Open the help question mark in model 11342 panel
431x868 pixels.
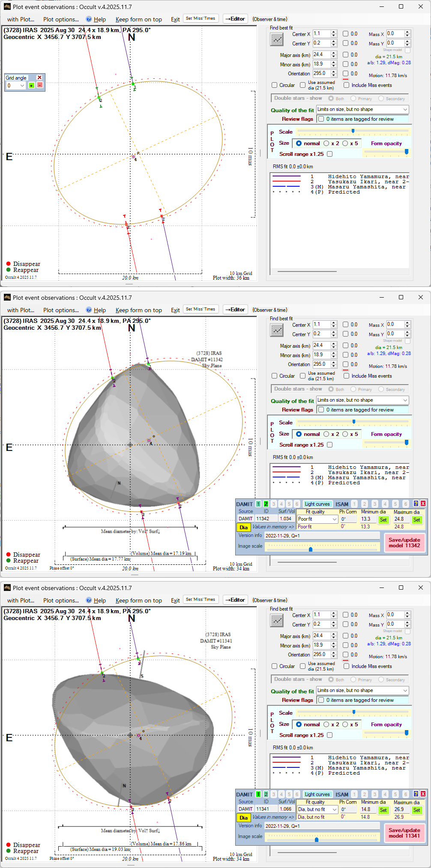pyautogui.click(x=416, y=504)
